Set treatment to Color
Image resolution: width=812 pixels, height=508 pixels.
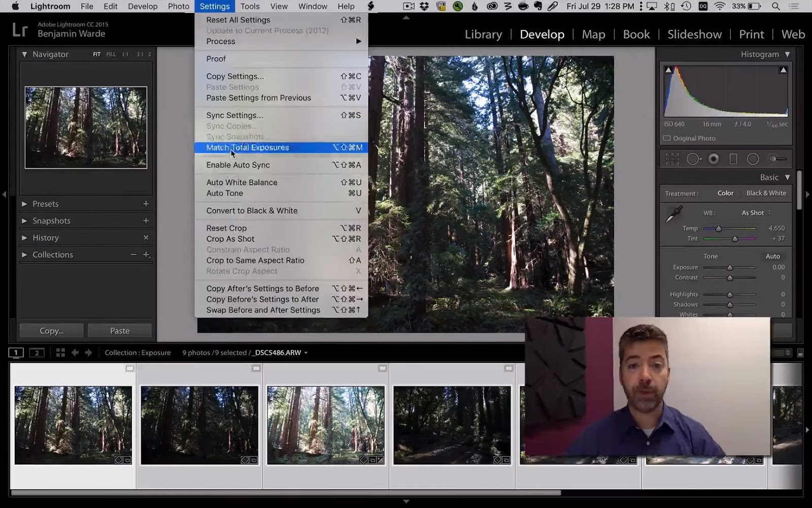point(726,193)
